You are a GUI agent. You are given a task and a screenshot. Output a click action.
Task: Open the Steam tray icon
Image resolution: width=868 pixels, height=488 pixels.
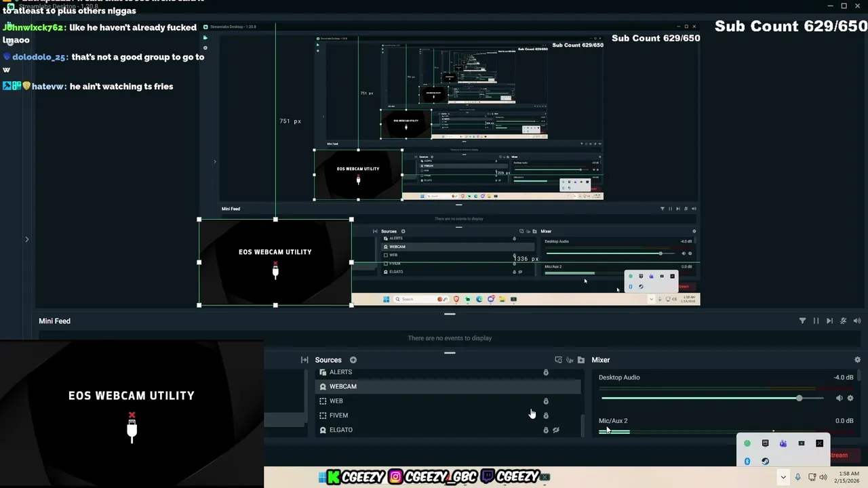click(x=765, y=462)
